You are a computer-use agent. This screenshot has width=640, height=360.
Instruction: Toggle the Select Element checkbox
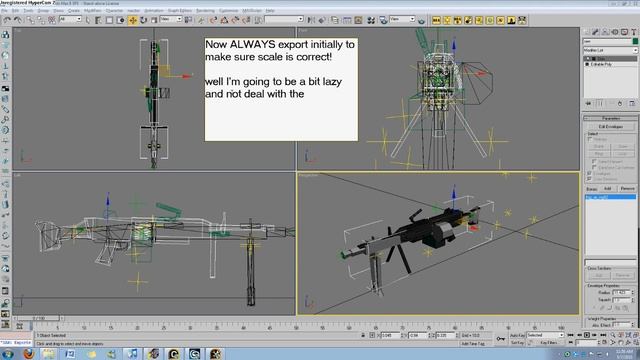594,162
